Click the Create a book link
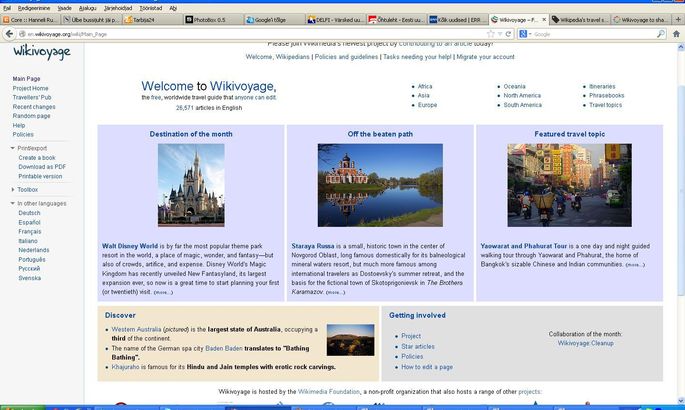The width and height of the screenshot is (685, 410). (37, 158)
